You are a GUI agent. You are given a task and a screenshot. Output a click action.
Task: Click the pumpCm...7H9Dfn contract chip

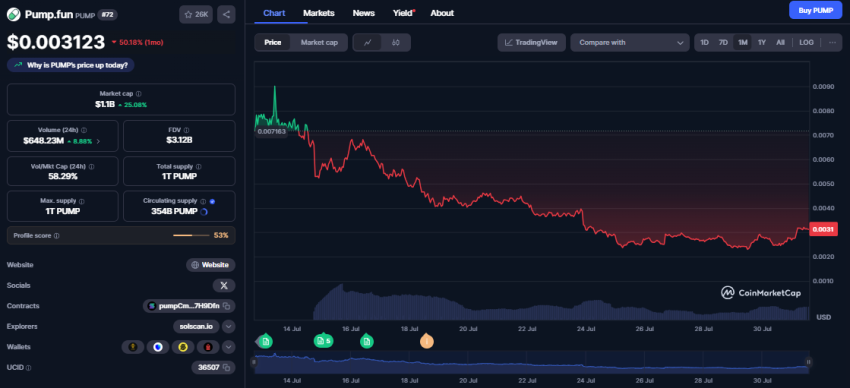pyautogui.click(x=189, y=306)
